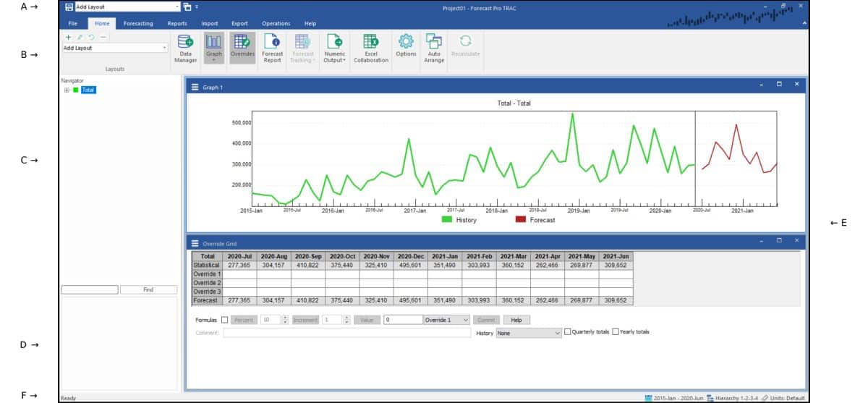Image resolution: width=868 pixels, height=403 pixels.
Task: Click the Help button in Override Grid
Action: click(x=516, y=320)
